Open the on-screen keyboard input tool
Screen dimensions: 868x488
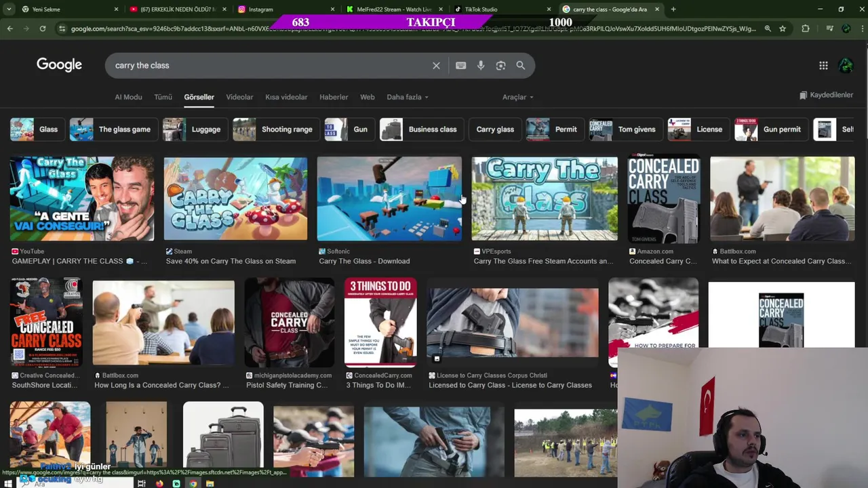pos(460,66)
